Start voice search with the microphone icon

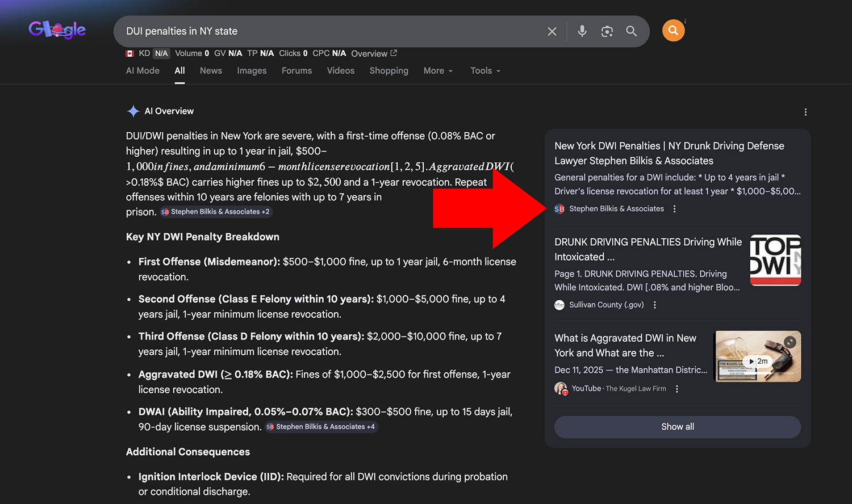(x=582, y=31)
